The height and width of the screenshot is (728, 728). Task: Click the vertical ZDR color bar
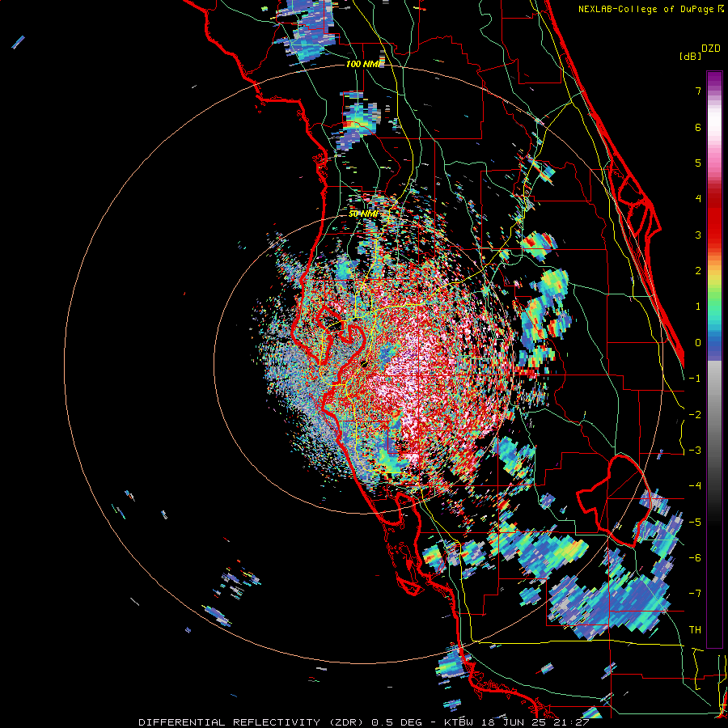(714, 359)
